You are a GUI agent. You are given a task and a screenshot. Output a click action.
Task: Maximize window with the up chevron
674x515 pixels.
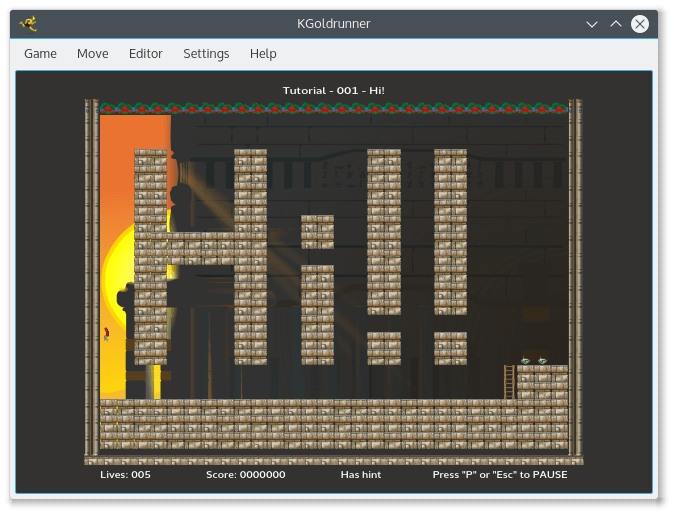[616, 24]
